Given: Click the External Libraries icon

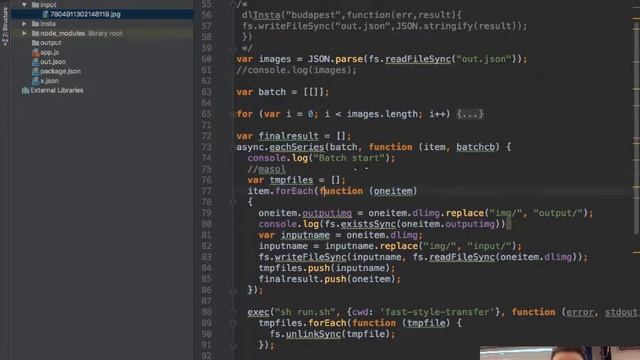Looking at the screenshot, I should [25, 90].
